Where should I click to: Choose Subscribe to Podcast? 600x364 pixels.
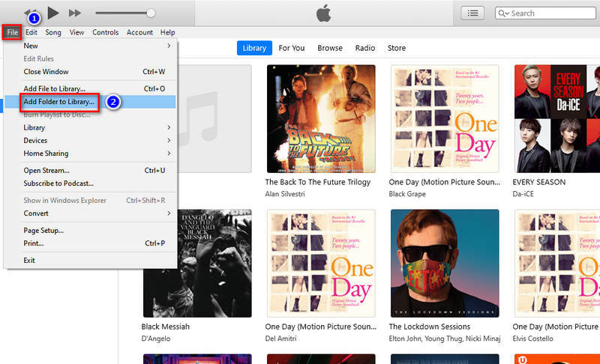click(90, 183)
